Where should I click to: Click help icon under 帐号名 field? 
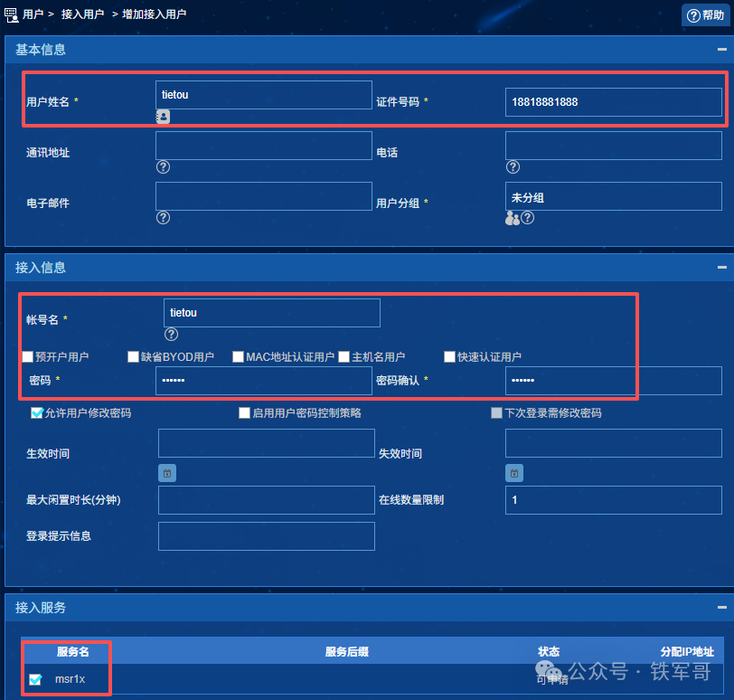(x=171, y=335)
